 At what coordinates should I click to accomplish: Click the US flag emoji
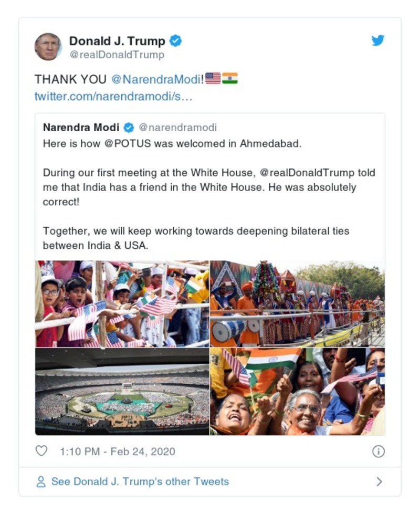point(213,79)
